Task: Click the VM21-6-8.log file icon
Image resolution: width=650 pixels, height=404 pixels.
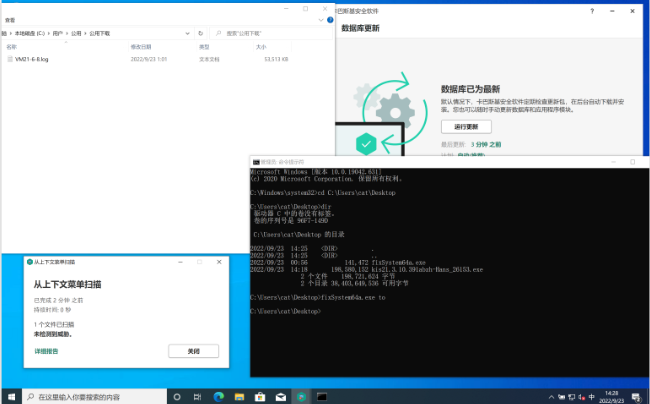Action: tap(10, 59)
